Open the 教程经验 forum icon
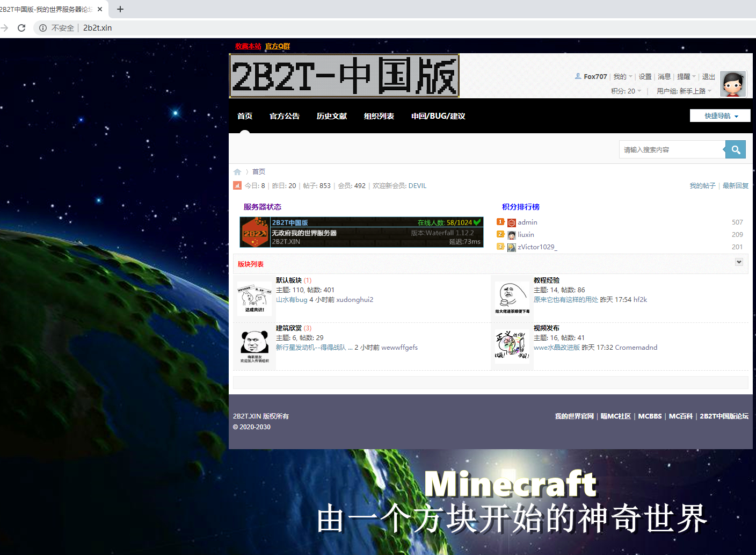 (512, 298)
